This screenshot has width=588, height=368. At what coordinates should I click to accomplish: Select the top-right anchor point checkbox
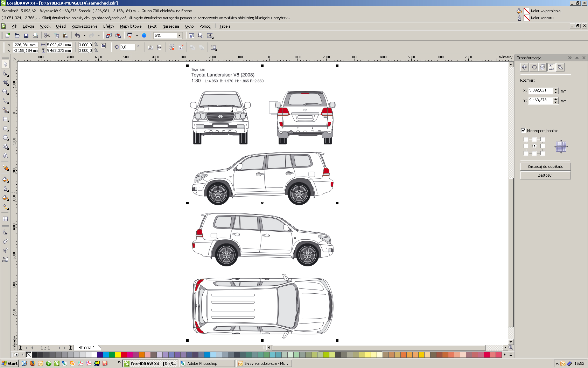click(542, 139)
